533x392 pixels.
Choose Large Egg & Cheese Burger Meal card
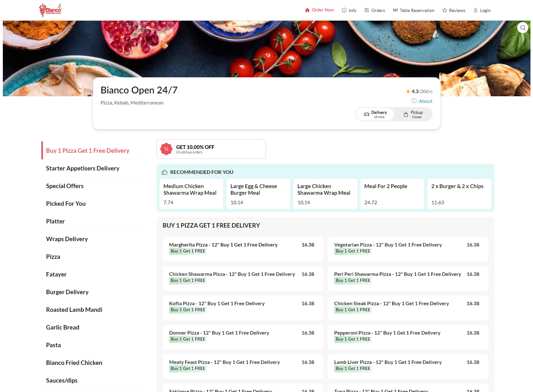point(258,194)
